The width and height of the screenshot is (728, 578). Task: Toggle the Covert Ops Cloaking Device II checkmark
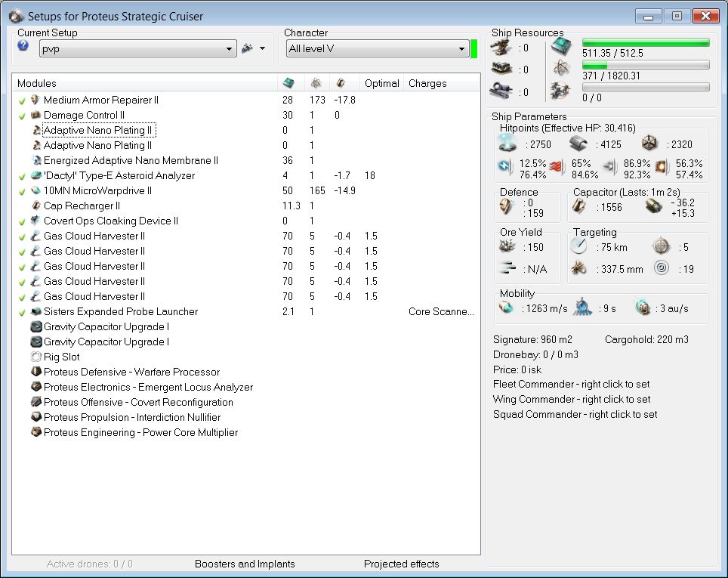22,221
